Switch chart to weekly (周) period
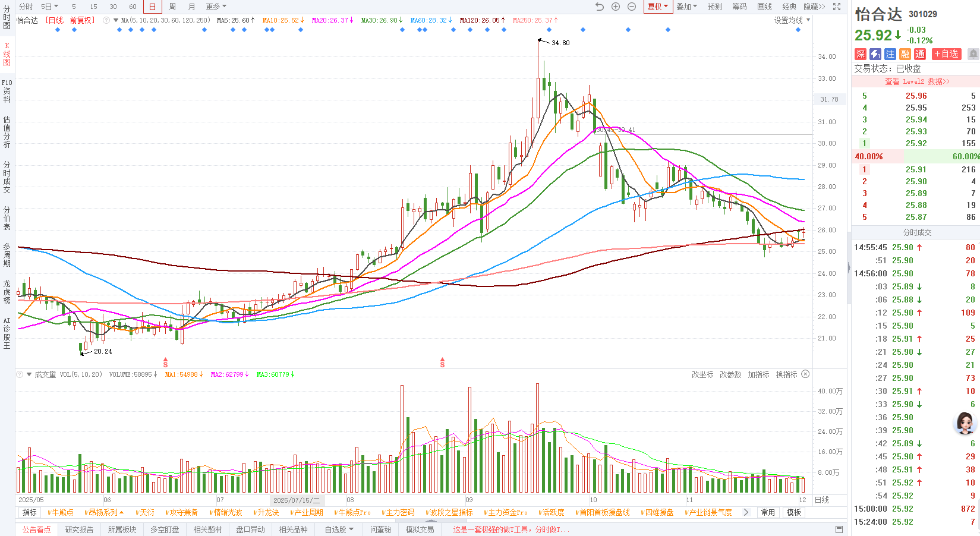 [x=172, y=7]
